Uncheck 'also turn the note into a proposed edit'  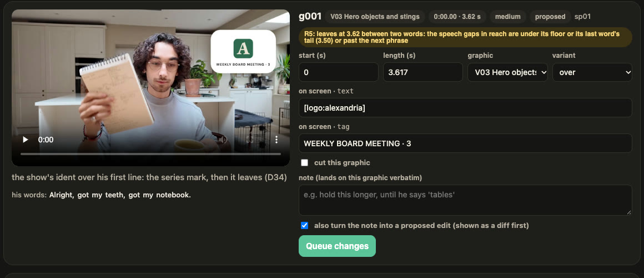click(x=304, y=225)
